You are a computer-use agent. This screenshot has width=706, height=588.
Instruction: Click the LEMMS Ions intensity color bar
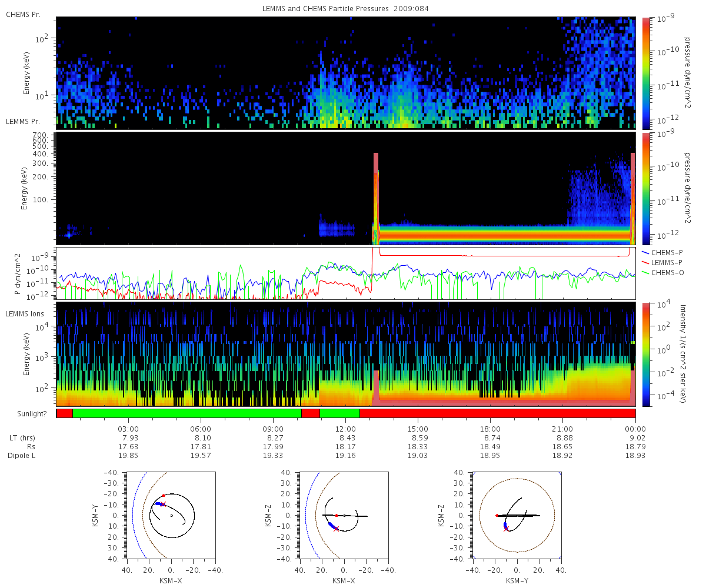pyautogui.click(x=646, y=354)
